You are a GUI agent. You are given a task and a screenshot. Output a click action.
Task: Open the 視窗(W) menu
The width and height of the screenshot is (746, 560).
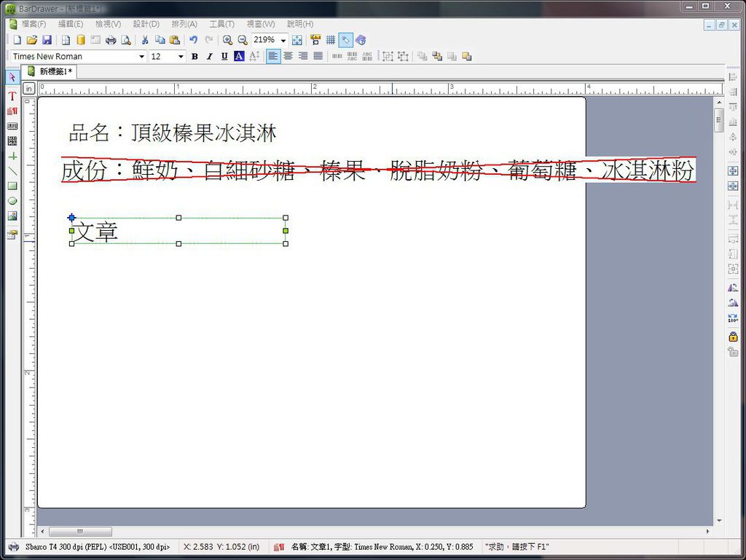pos(261,24)
